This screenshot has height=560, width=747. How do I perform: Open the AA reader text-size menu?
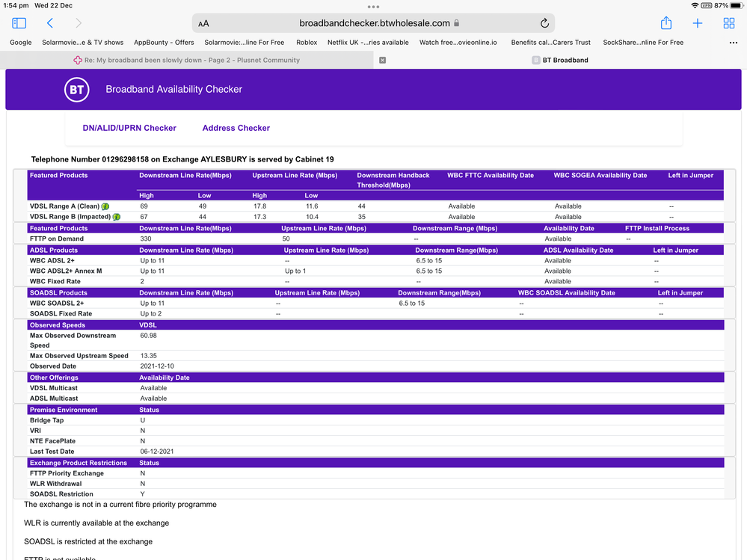pos(203,24)
